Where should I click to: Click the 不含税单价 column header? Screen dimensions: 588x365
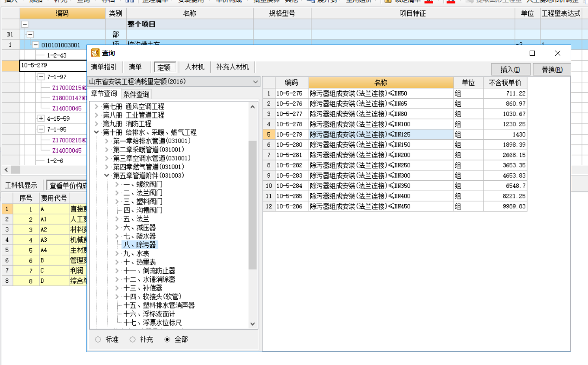coord(505,83)
